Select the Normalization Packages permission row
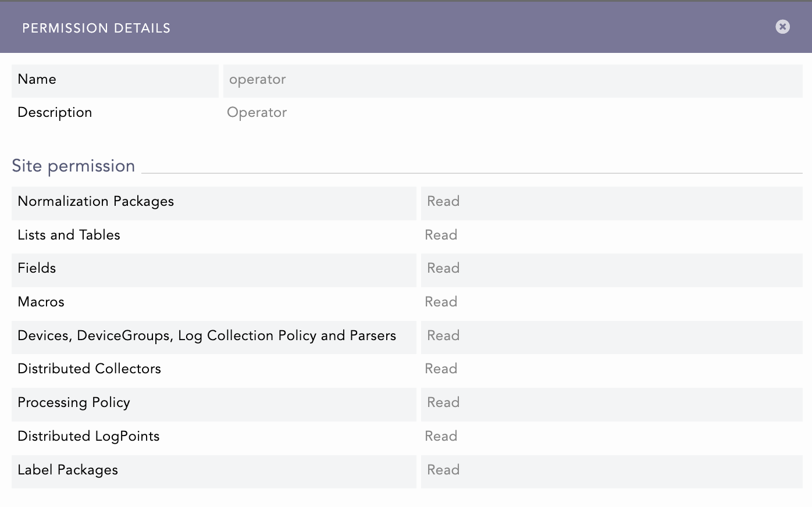 pyautogui.click(x=213, y=203)
